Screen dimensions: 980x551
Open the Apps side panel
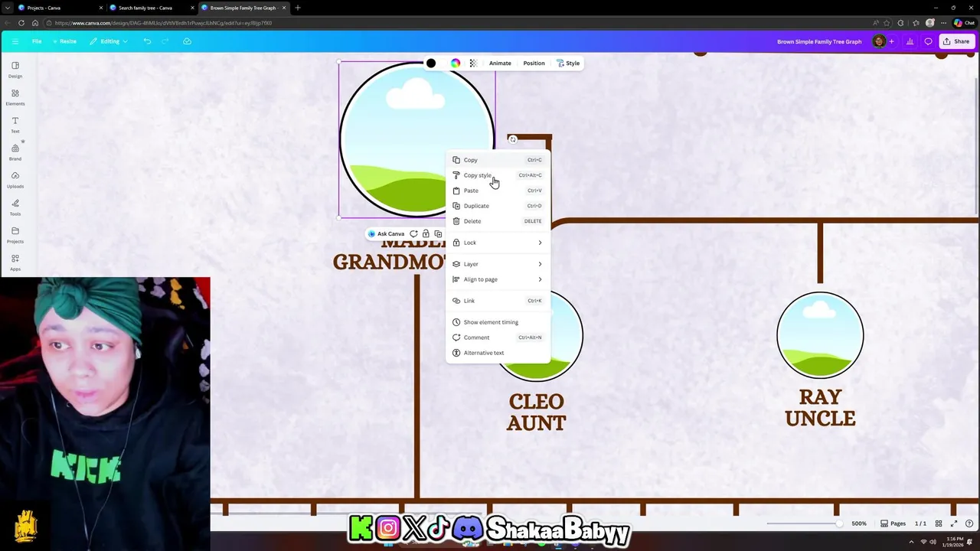coord(15,262)
